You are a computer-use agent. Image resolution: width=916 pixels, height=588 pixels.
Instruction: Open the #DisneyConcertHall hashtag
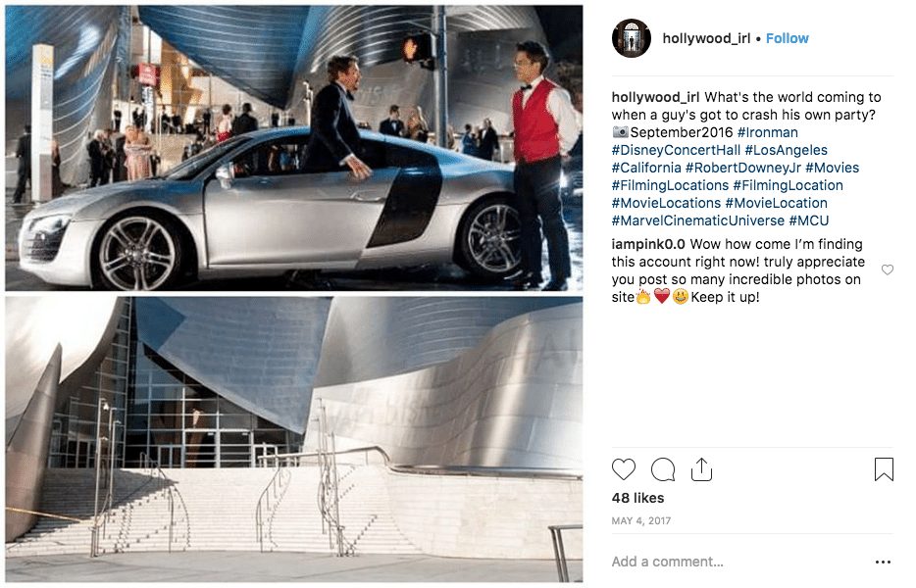[x=676, y=150]
